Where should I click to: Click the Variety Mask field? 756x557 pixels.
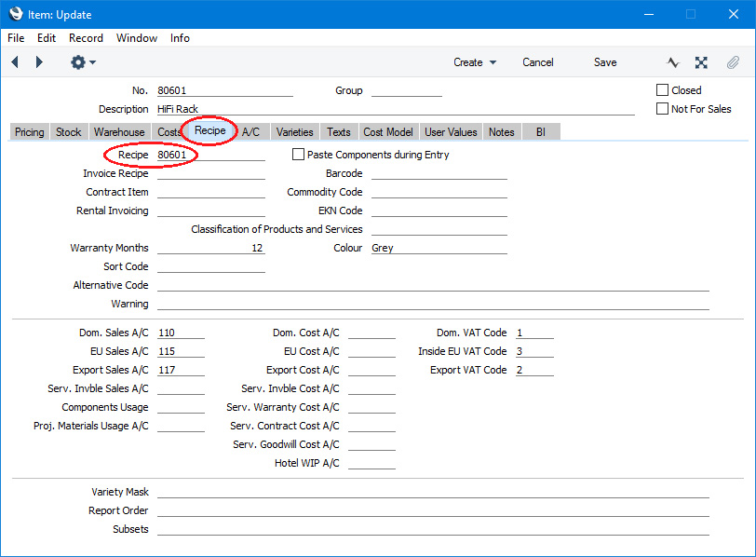coord(433,492)
